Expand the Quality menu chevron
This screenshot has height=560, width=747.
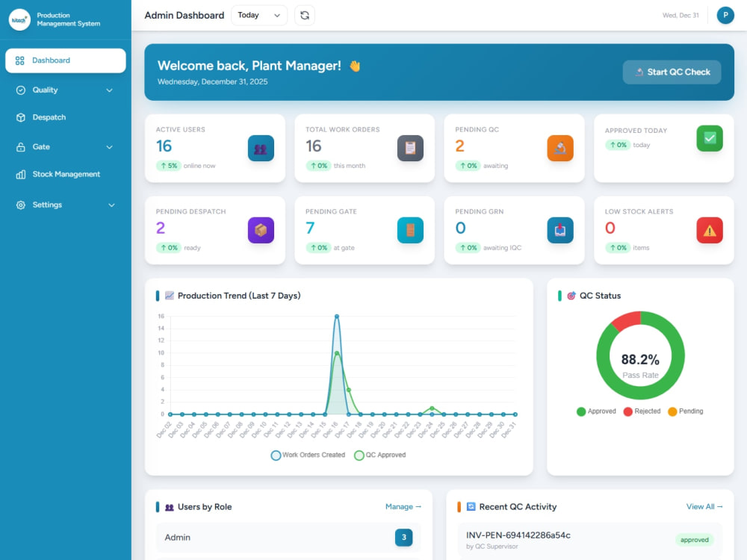click(x=110, y=90)
